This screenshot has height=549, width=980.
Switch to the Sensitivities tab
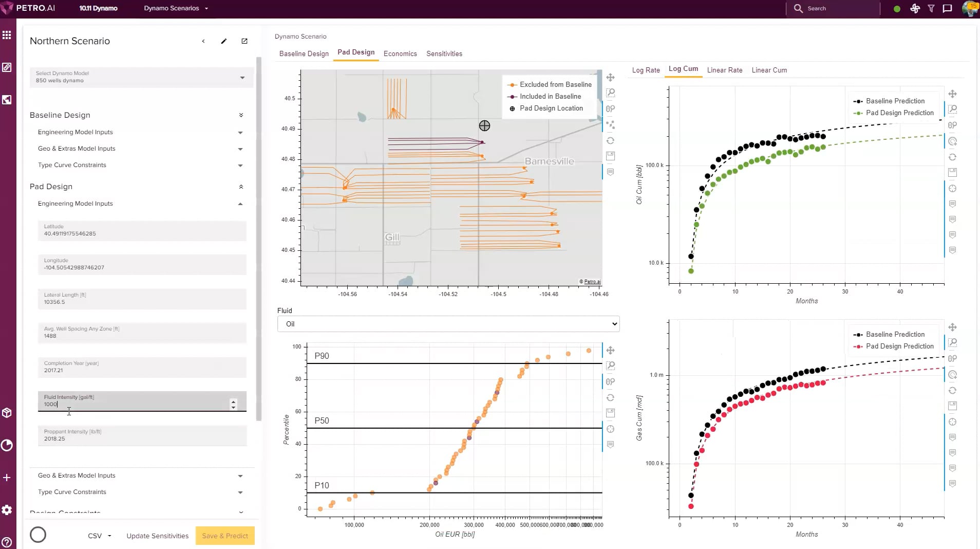[x=444, y=53]
